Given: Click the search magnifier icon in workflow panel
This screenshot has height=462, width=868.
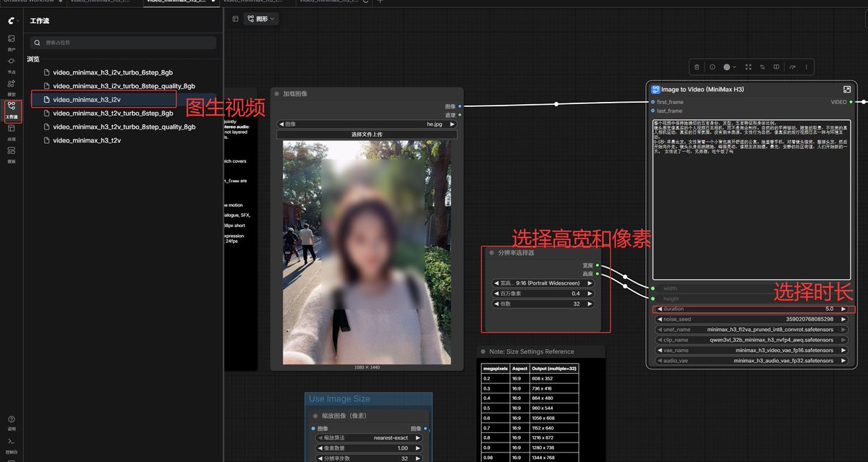Looking at the screenshot, I should click(38, 43).
